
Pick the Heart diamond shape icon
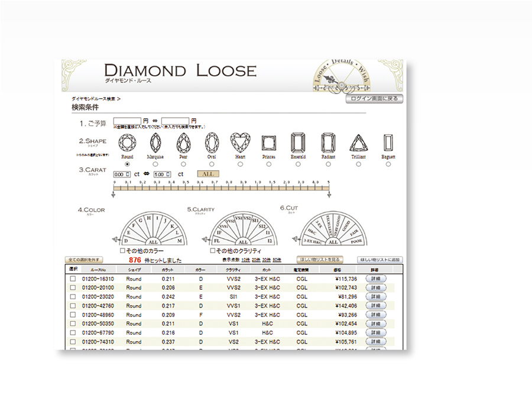click(x=240, y=143)
